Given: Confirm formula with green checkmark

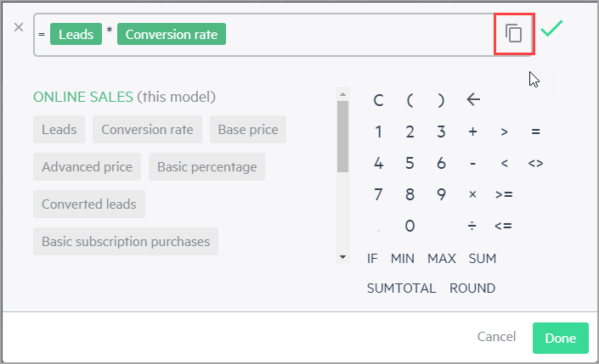Looking at the screenshot, I should coord(551,29).
